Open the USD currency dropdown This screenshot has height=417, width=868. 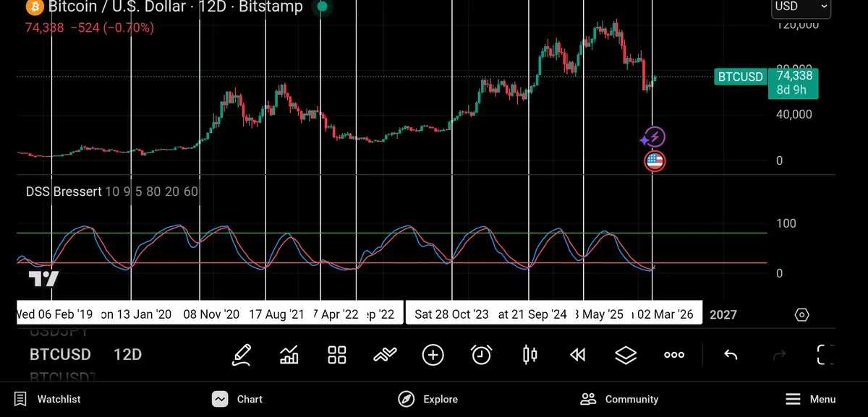[x=801, y=7]
